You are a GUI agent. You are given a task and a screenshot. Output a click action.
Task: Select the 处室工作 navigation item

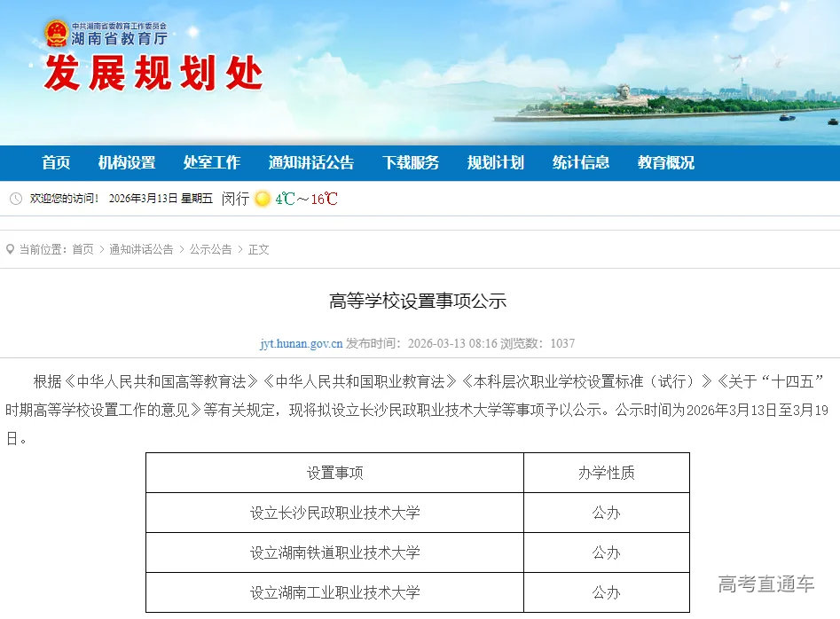tap(212, 163)
